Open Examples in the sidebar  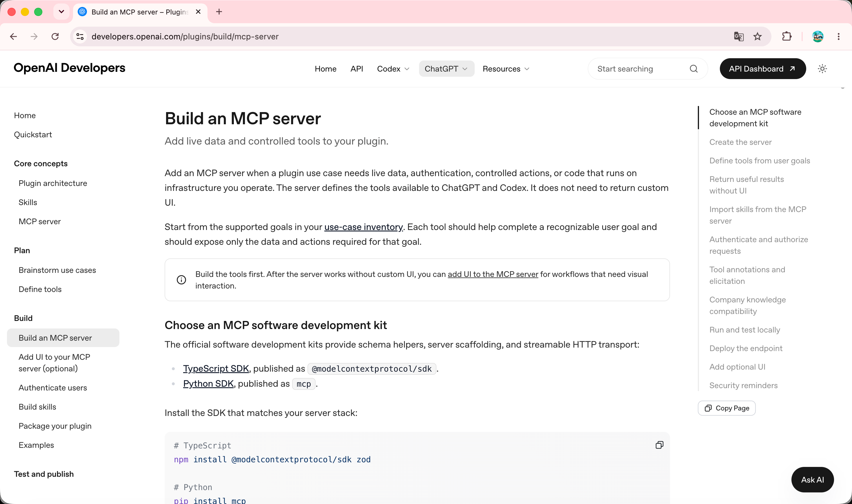point(36,445)
